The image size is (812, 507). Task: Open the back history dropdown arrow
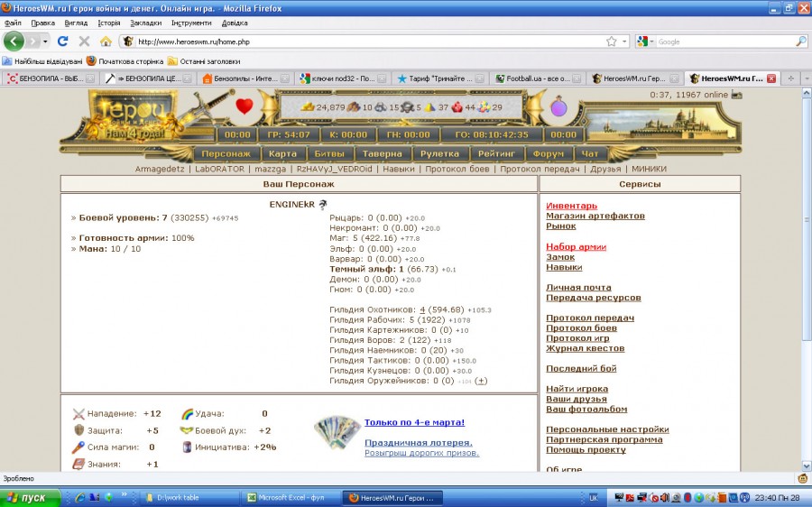tap(45, 41)
